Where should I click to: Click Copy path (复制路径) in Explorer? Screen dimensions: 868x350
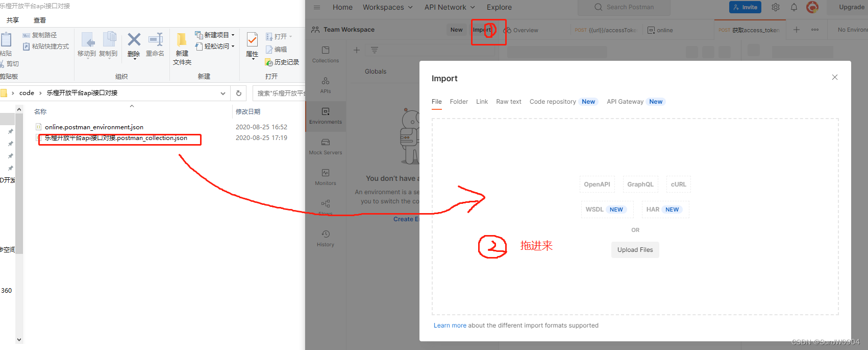40,35
